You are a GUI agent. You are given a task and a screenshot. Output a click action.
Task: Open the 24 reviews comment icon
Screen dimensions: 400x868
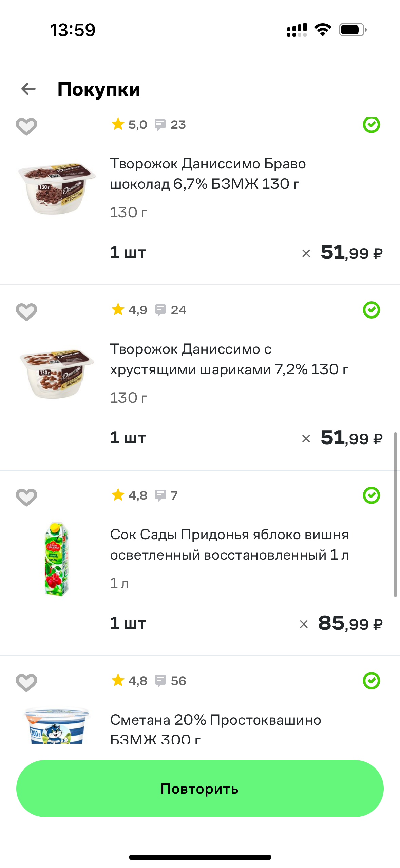point(160,310)
